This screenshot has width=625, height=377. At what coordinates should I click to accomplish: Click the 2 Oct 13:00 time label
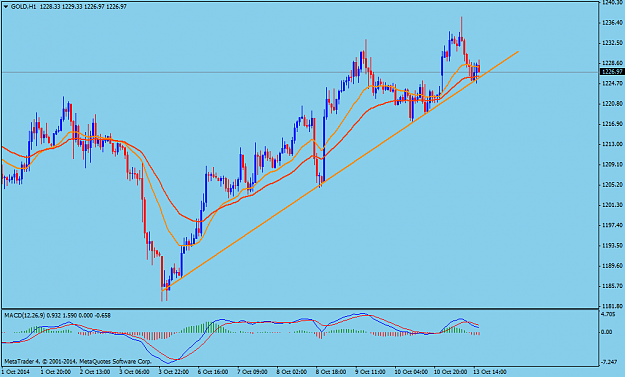pos(95,372)
